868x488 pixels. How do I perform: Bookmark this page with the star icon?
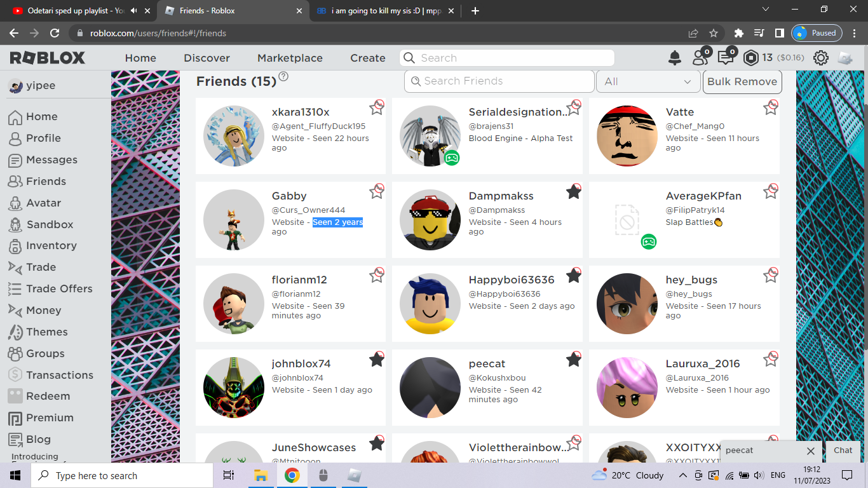[x=714, y=33]
